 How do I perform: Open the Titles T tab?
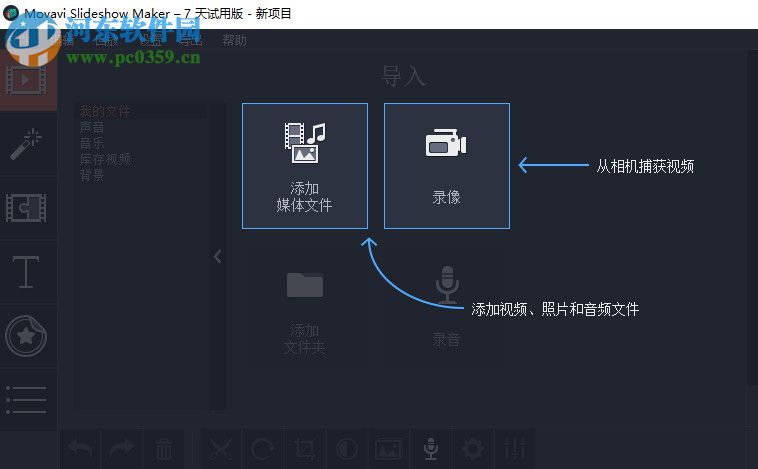(x=27, y=272)
